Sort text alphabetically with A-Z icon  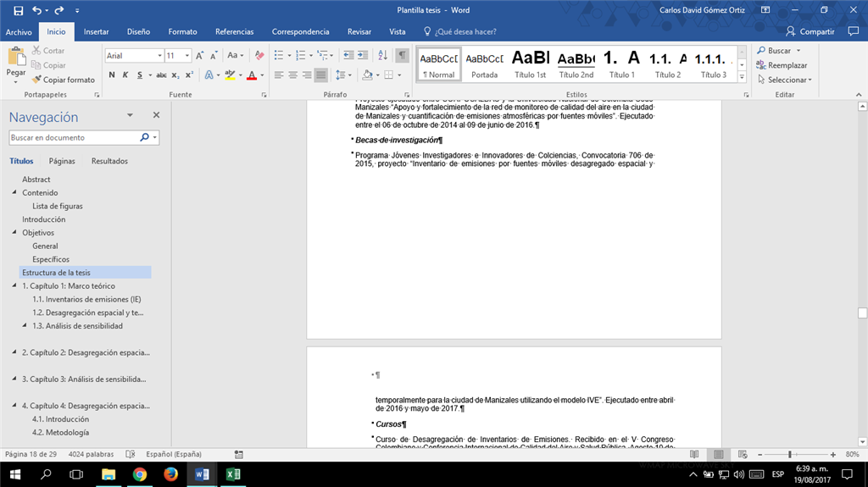pos(382,55)
